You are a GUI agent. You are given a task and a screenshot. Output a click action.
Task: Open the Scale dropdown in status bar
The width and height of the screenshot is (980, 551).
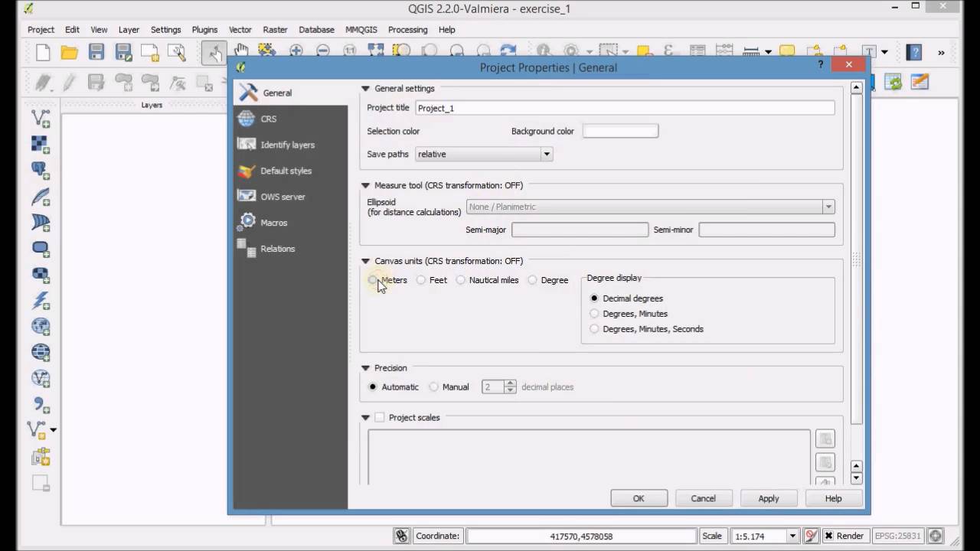[x=792, y=536]
